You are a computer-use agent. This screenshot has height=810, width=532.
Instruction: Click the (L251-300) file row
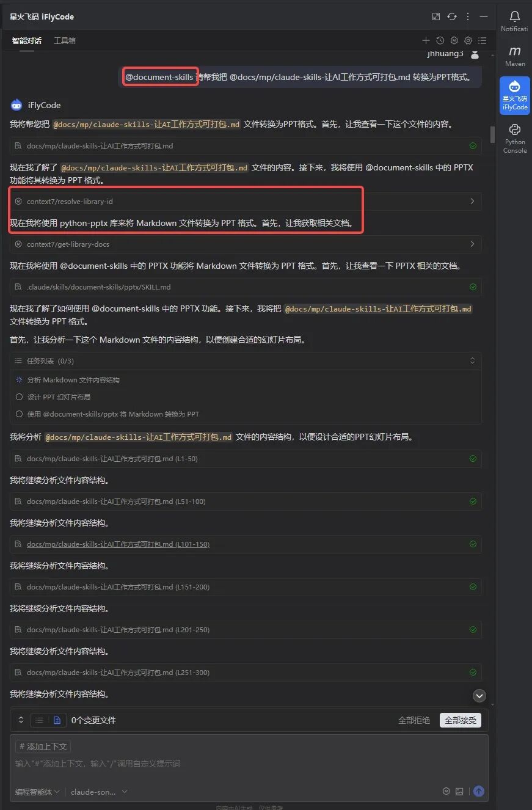pos(246,672)
